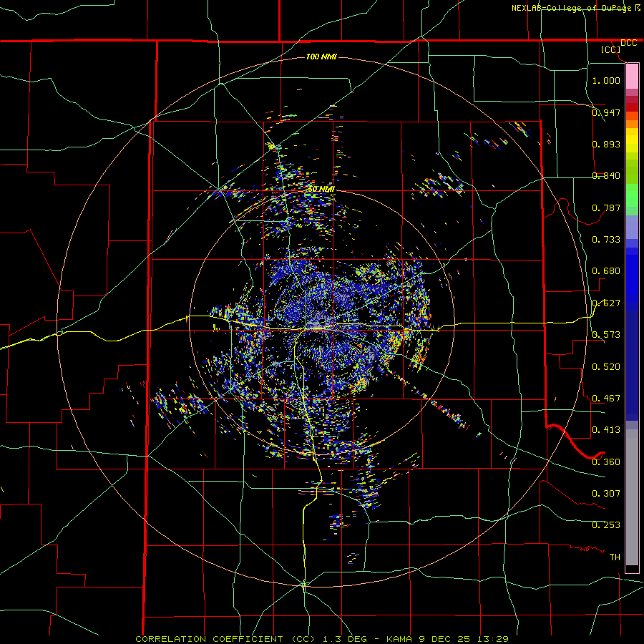The width and height of the screenshot is (644, 644).
Task: Pick the lavender color bar segment near 0.733
Action: point(632,227)
